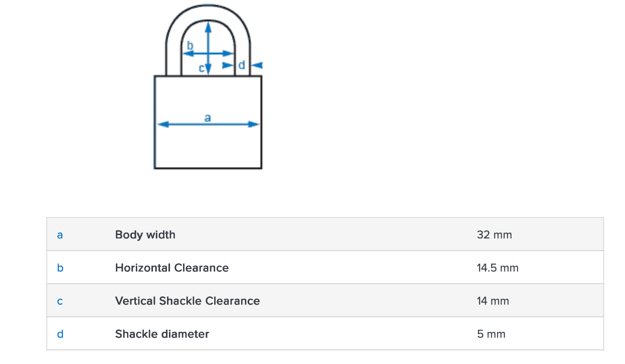Click the 'a' label in the padlock diagram
This screenshot has width=625, height=364.
(x=208, y=117)
